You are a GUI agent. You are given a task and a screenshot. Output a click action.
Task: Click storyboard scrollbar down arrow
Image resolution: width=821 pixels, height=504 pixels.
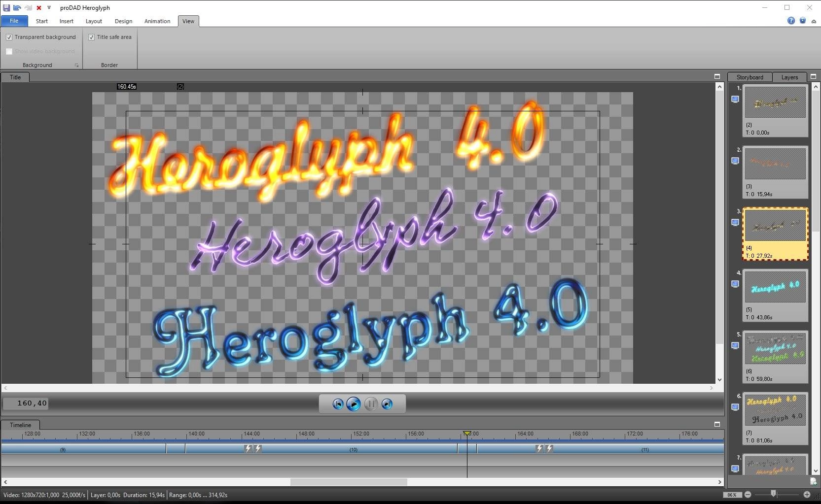point(816,471)
